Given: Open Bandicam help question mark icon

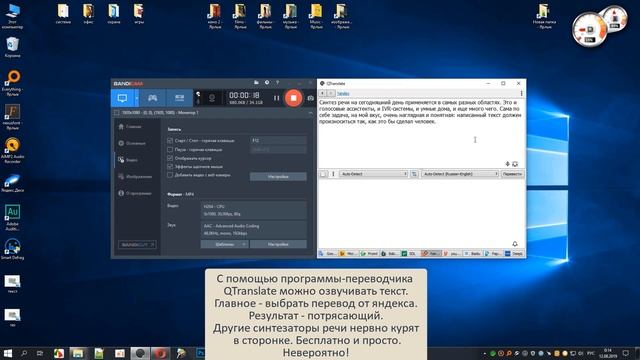Looking at the screenshot, I should [278, 82].
